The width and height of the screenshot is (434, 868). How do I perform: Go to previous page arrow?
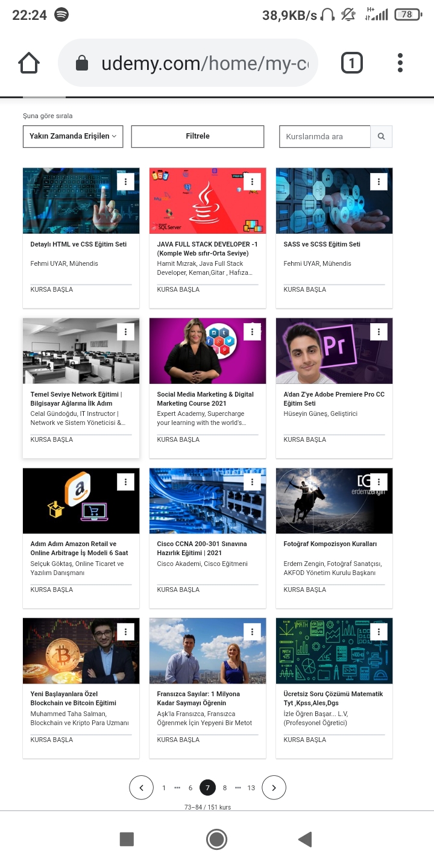(x=142, y=787)
